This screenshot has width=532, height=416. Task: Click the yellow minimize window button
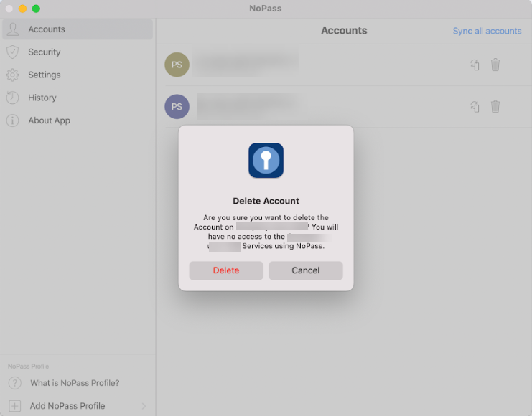point(22,9)
